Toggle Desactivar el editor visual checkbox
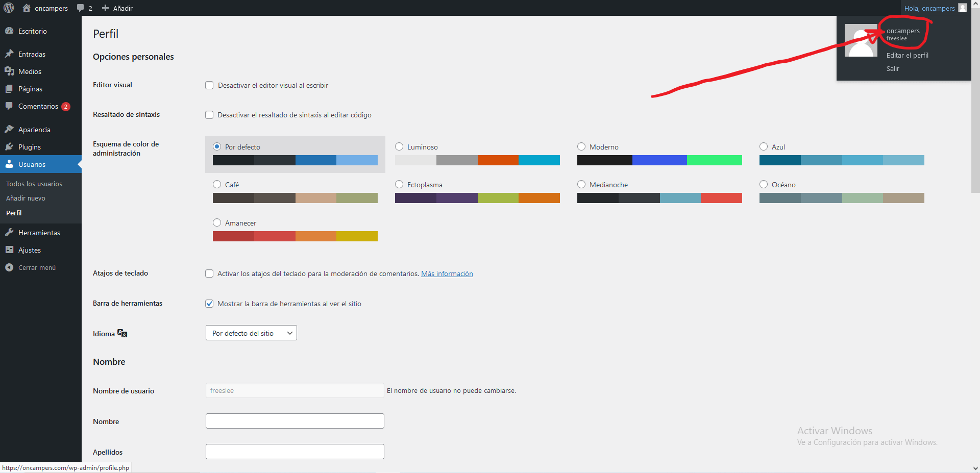Image resolution: width=980 pixels, height=473 pixels. pos(209,85)
